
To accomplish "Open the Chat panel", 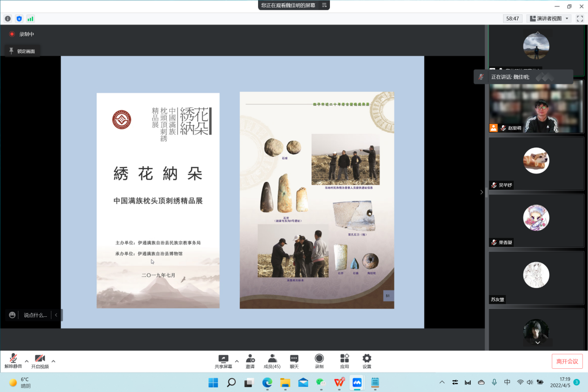I will coord(294,361).
